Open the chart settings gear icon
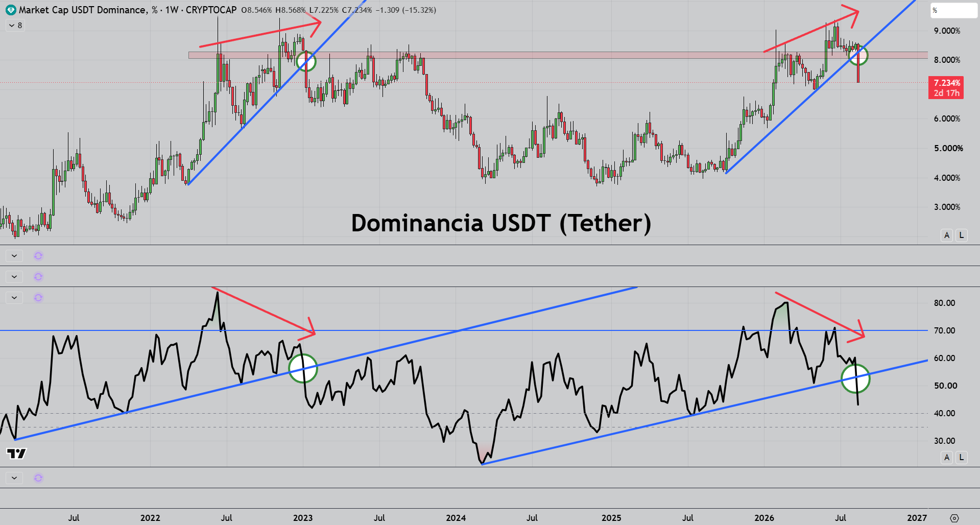The image size is (980, 525). click(954, 518)
